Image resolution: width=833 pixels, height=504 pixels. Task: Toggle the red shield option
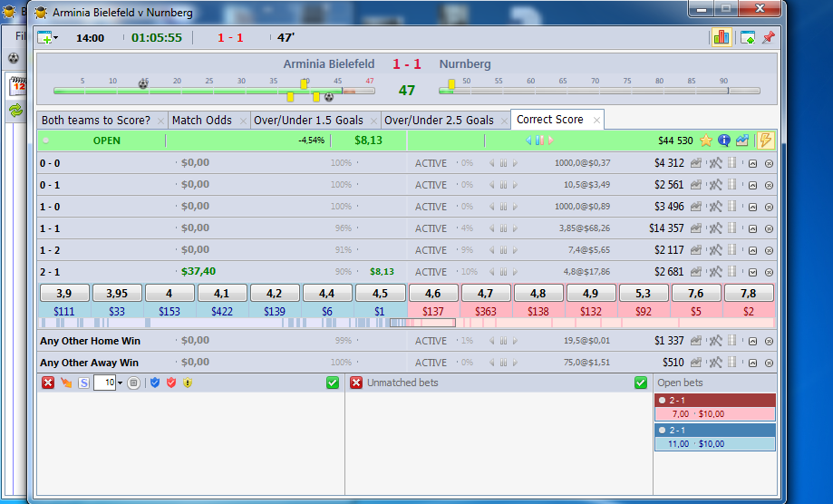tap(171, 383)
